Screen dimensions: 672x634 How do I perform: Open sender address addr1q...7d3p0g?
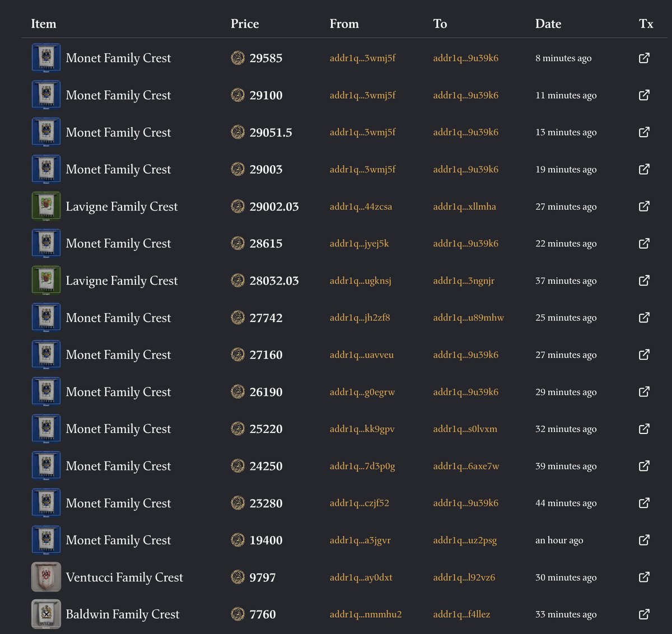[x=362, y=466]
